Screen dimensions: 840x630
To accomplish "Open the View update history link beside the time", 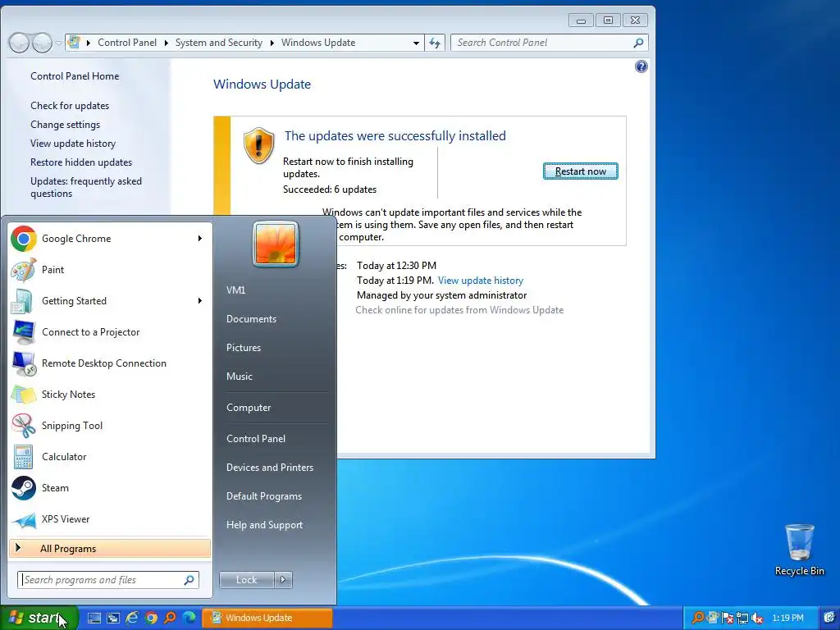I will point(481,281).
